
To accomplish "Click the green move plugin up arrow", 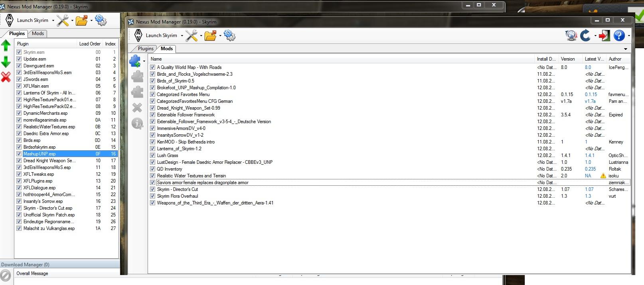I will point(6,45).
